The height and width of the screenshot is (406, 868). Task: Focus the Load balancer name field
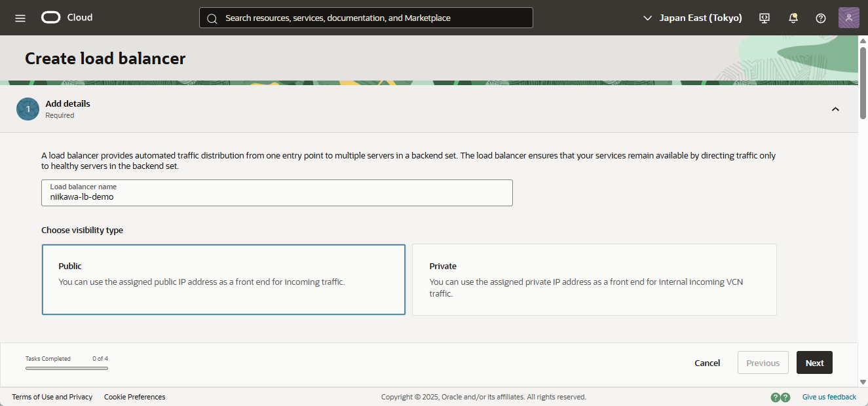(x=276, y=196)
